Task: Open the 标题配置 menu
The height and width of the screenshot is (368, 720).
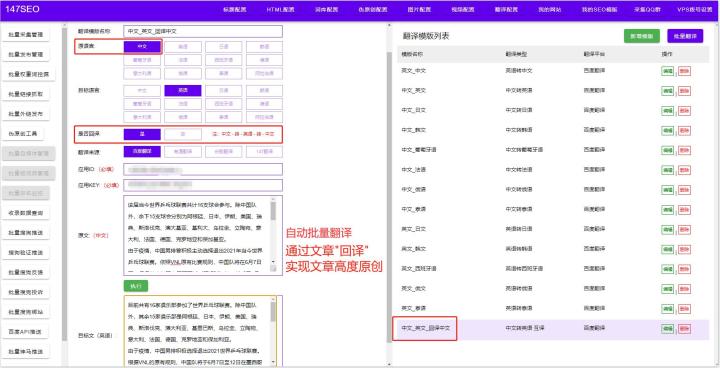Action: (x=234, y=10)
